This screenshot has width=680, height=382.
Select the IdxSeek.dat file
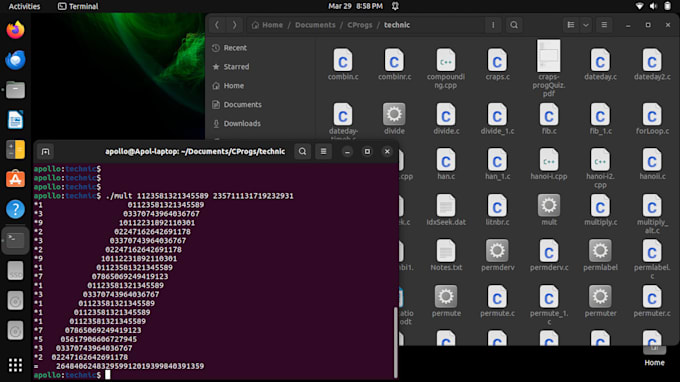(x=446, y=210)
